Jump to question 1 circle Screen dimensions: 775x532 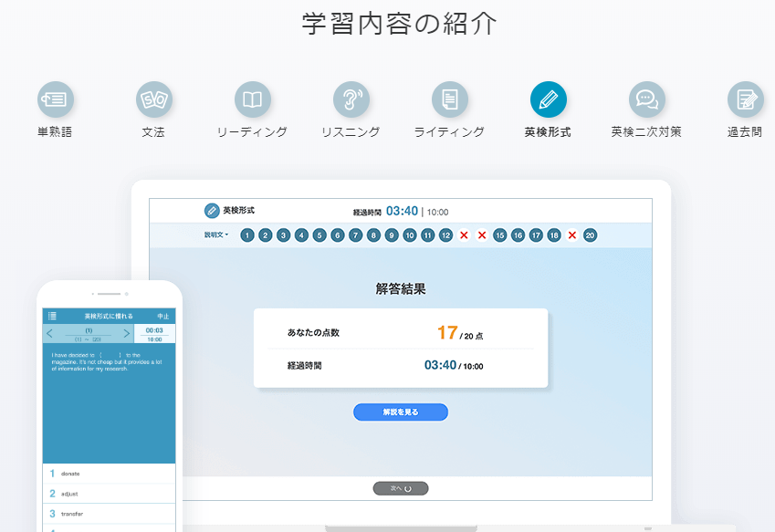tap(247, 235)
